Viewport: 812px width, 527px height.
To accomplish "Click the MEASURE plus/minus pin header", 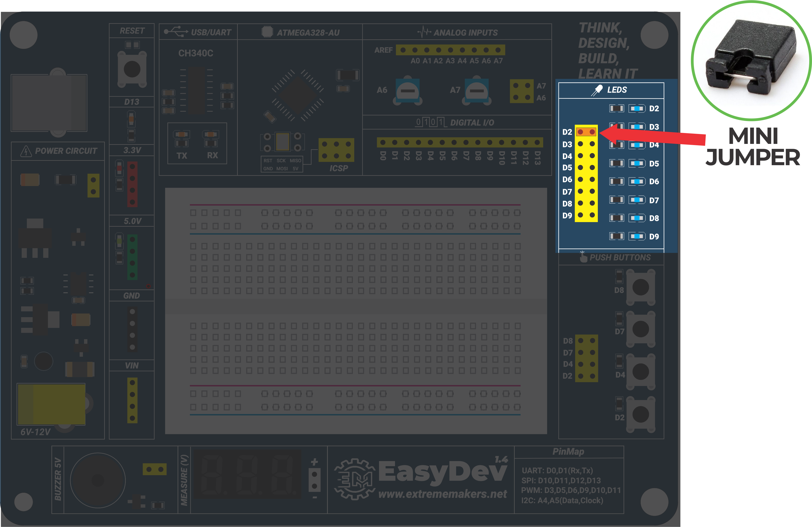I will 315,480.
